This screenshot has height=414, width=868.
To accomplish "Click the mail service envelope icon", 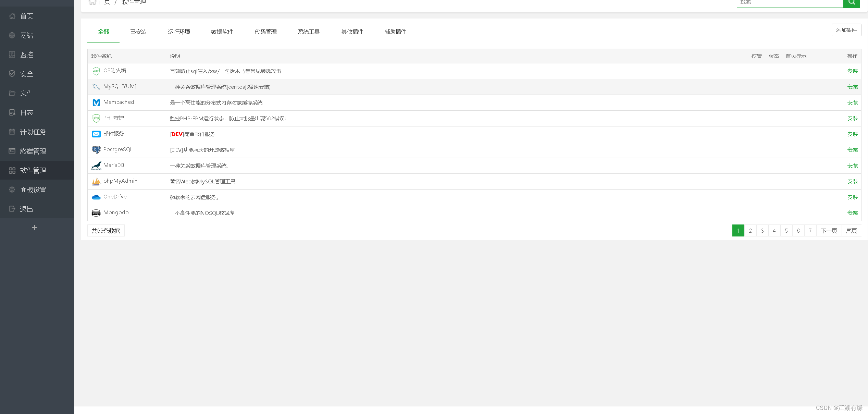I will [96, 134].
